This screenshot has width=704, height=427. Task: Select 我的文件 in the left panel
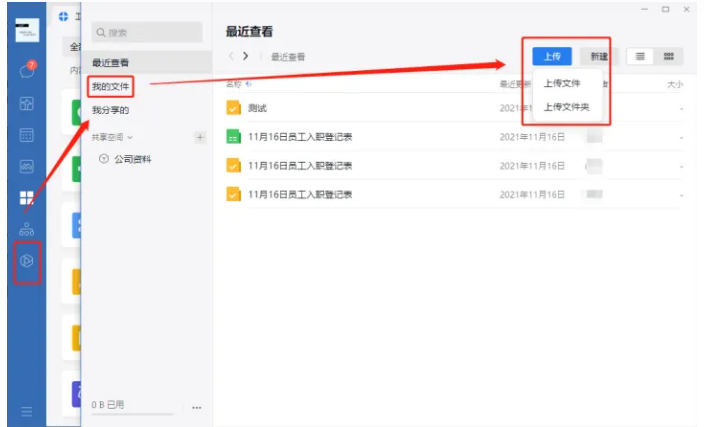[110, 86]
